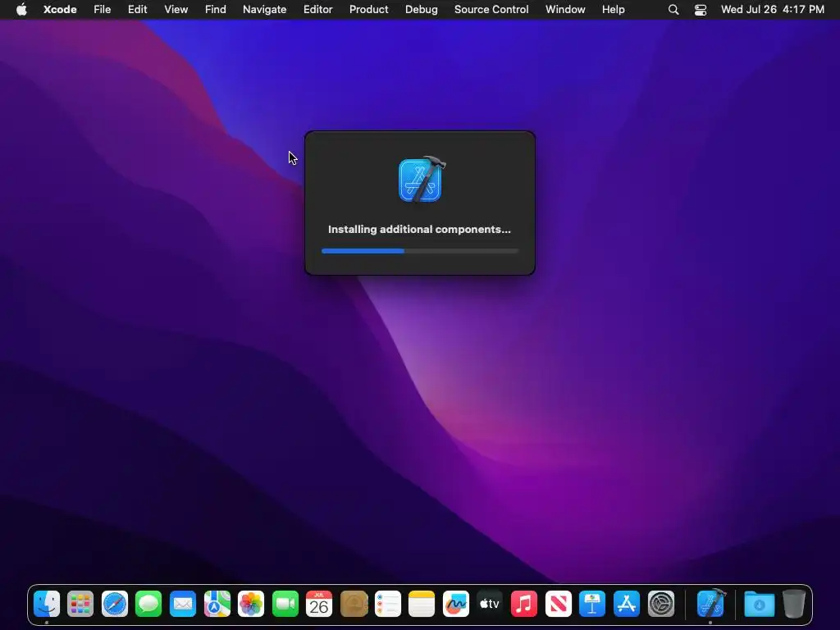Click the Installing additional components text
The image size is (840, 630).
[419, 230]
